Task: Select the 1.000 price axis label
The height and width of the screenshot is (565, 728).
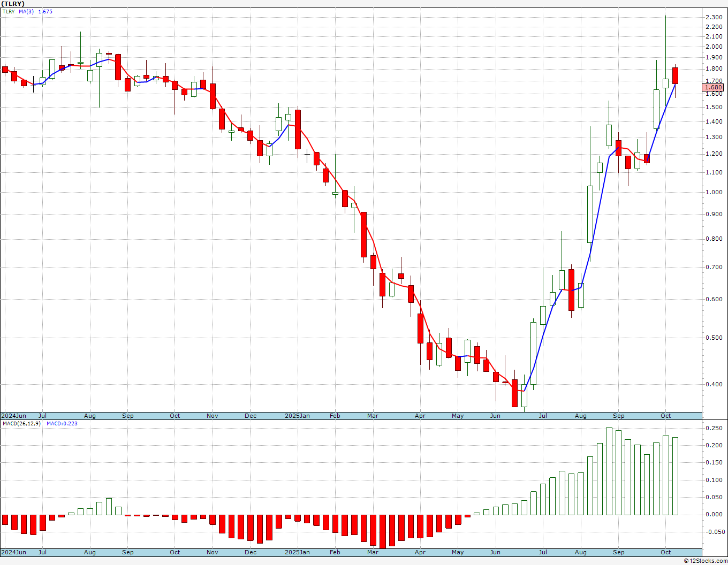Action: coord(714,192)
